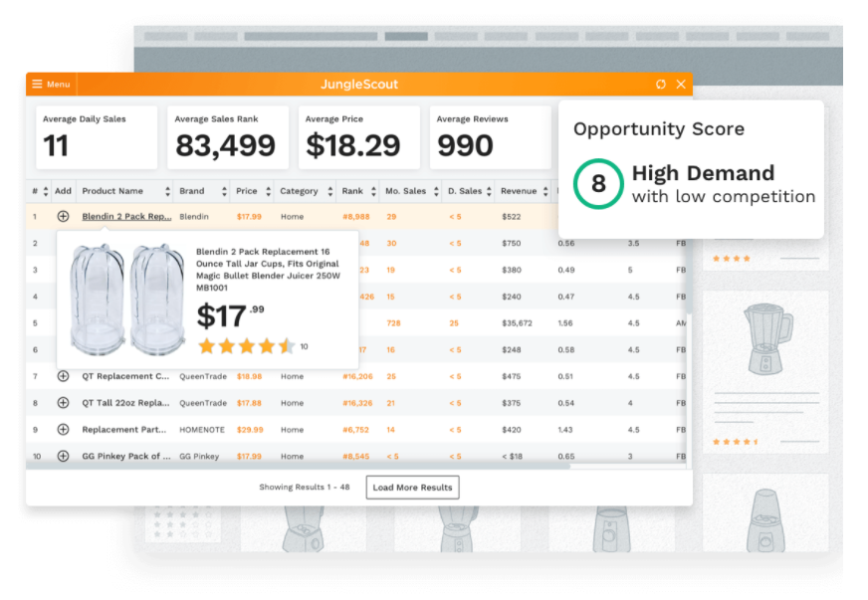
Task: Sort by D. Sales column
Action: [x=489, y=191]
